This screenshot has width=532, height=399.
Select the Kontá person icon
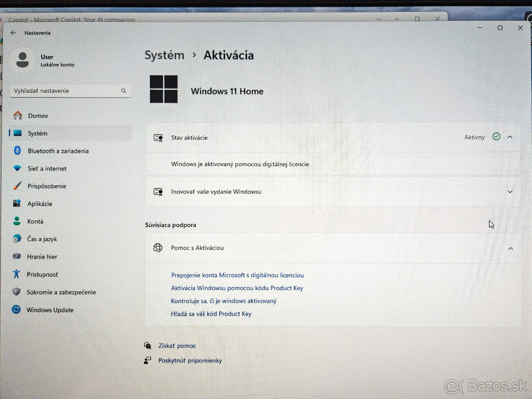click(17, 221)
